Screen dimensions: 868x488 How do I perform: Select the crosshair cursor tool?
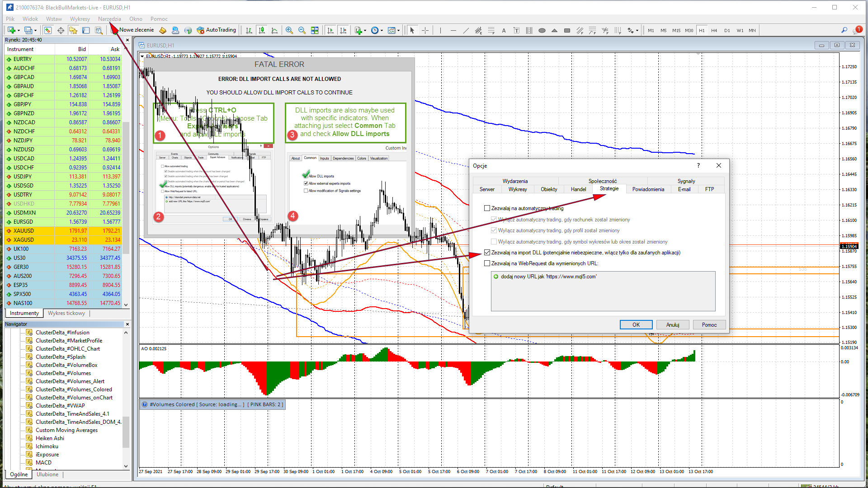click(x=425, y=30)
